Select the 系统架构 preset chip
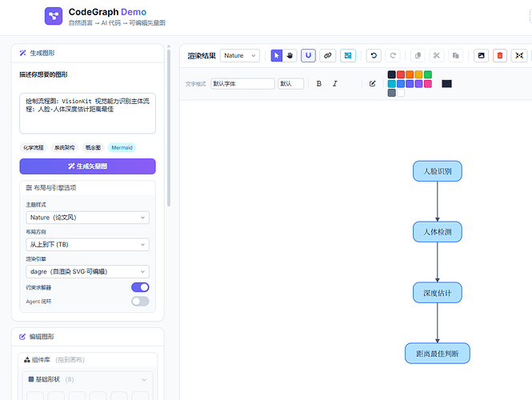Screen dimensions: 532x400 click(65, 147)
